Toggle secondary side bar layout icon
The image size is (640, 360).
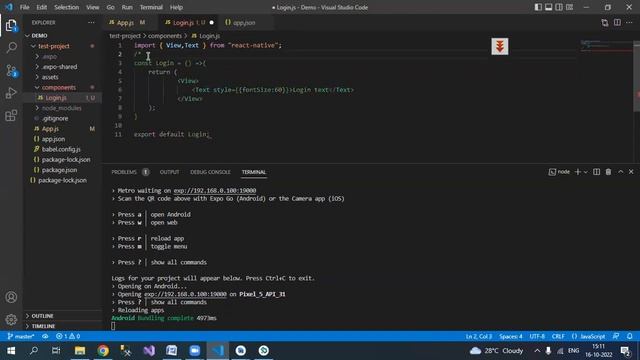[559, 7]
